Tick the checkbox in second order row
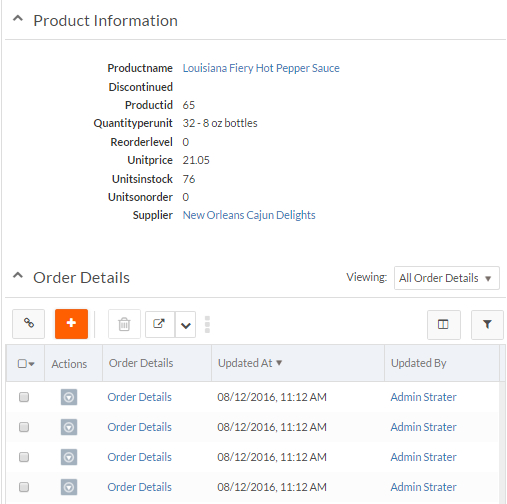Viewport: 507px width, 504px height. coord(24,427)
